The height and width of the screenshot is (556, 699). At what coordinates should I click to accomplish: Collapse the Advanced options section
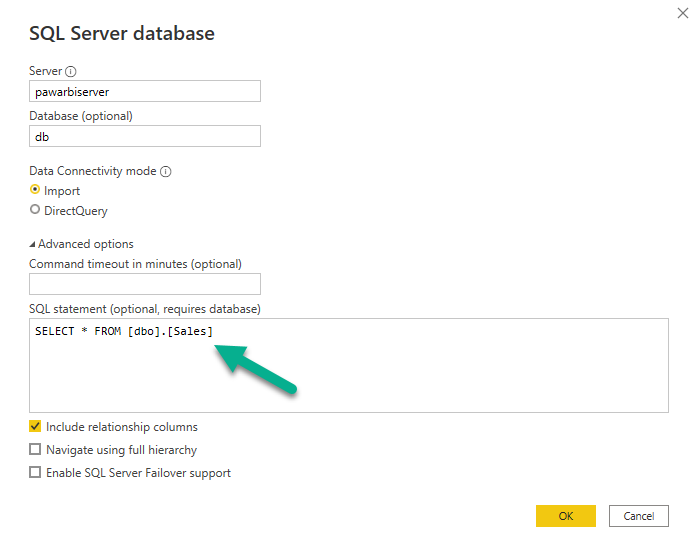32,244
